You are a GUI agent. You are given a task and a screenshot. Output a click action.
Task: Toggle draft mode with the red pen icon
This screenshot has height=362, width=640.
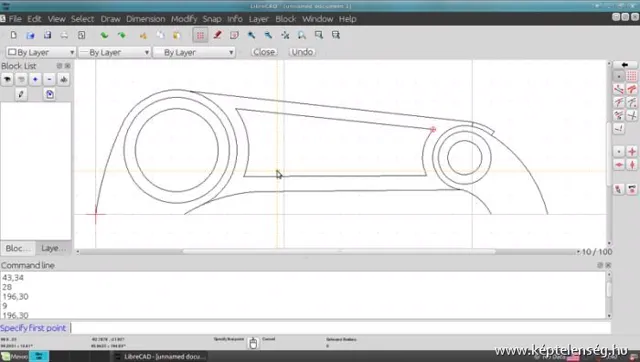click(217, 35)
